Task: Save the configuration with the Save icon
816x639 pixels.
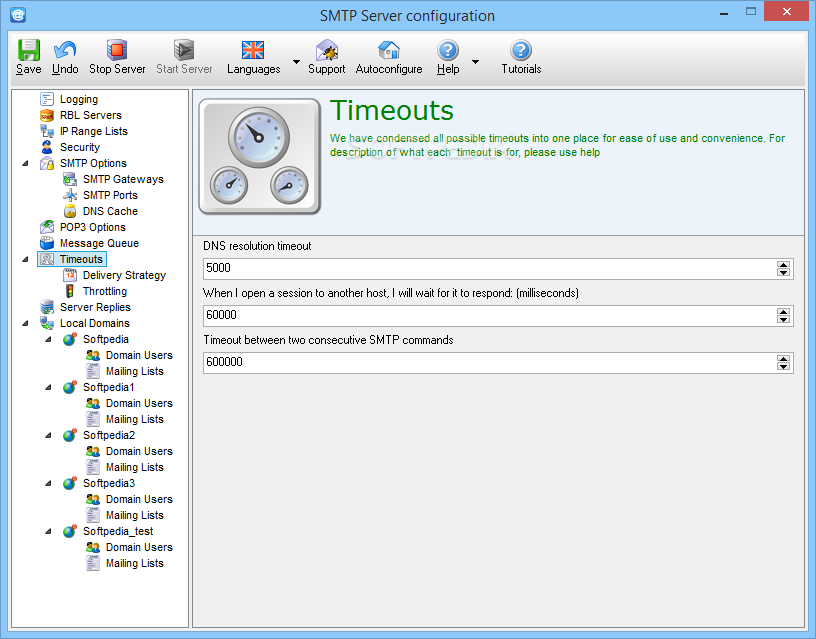Action: pos(29,50)
